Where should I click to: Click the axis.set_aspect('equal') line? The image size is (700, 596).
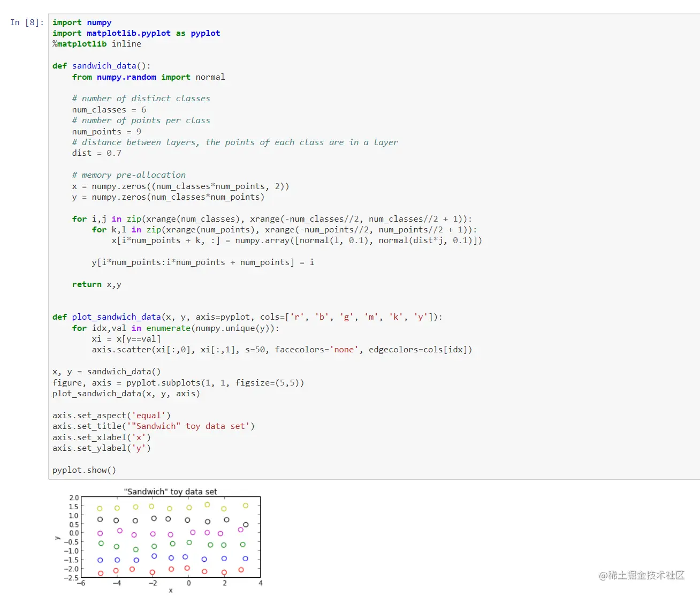[x=111, y=416]
